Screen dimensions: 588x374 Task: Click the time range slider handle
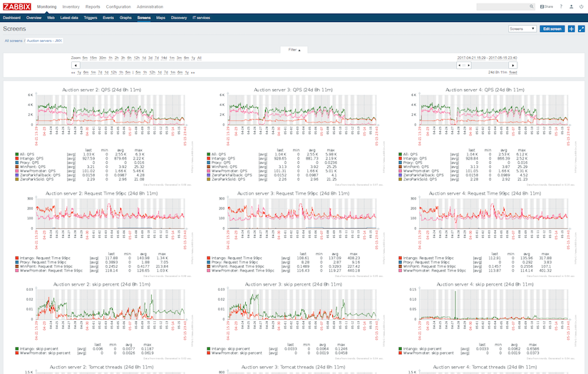point(464,66)
